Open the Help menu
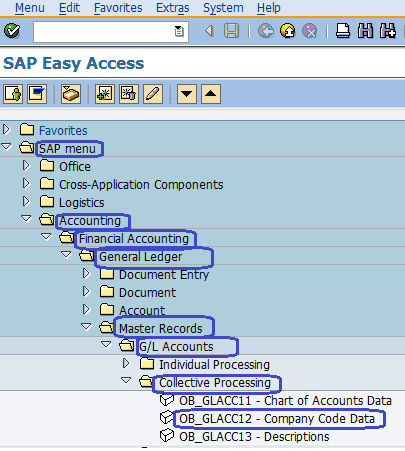The width and height of the screenshot is (405, 451). coord(269,8)
